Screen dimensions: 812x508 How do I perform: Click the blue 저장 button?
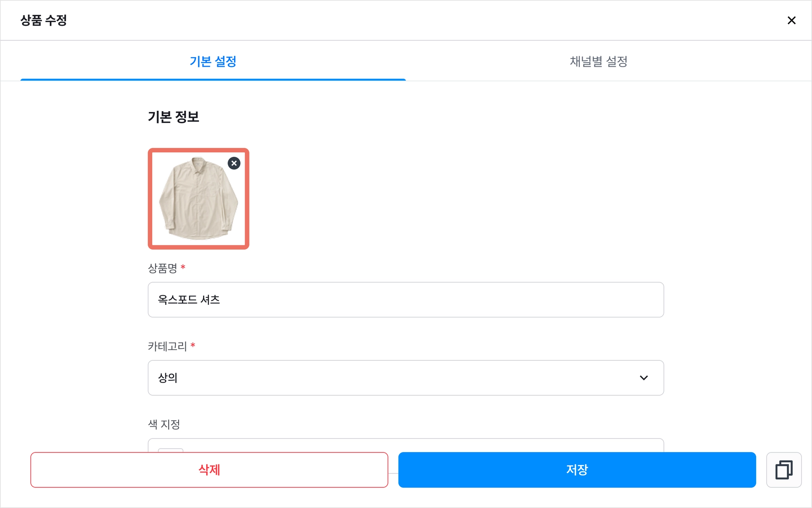point(577,470)
